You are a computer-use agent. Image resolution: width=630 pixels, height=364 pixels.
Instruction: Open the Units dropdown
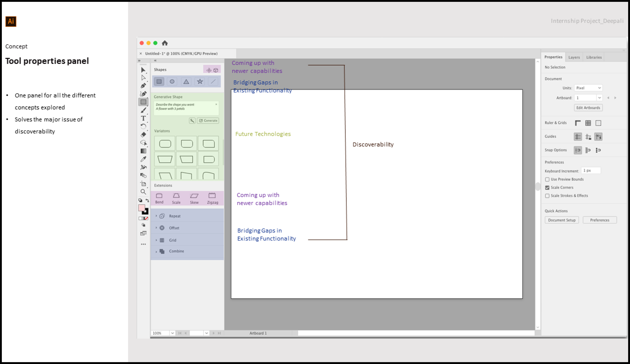588,88
